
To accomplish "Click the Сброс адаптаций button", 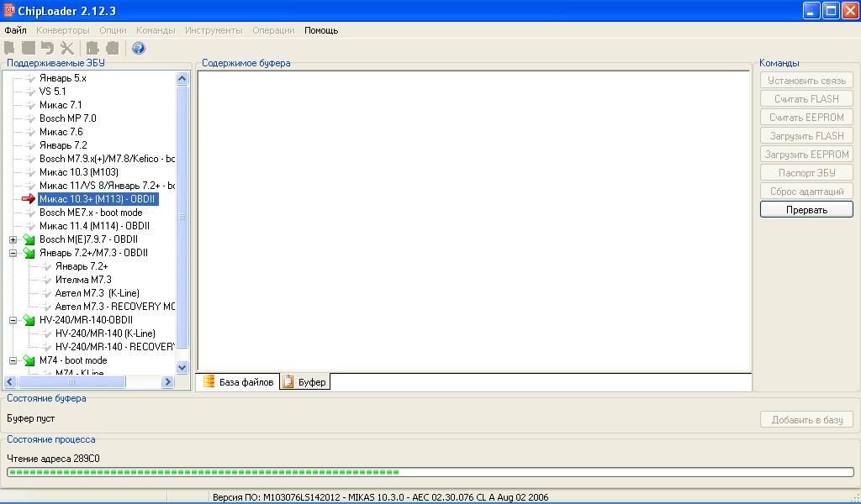I will point(806,192).
